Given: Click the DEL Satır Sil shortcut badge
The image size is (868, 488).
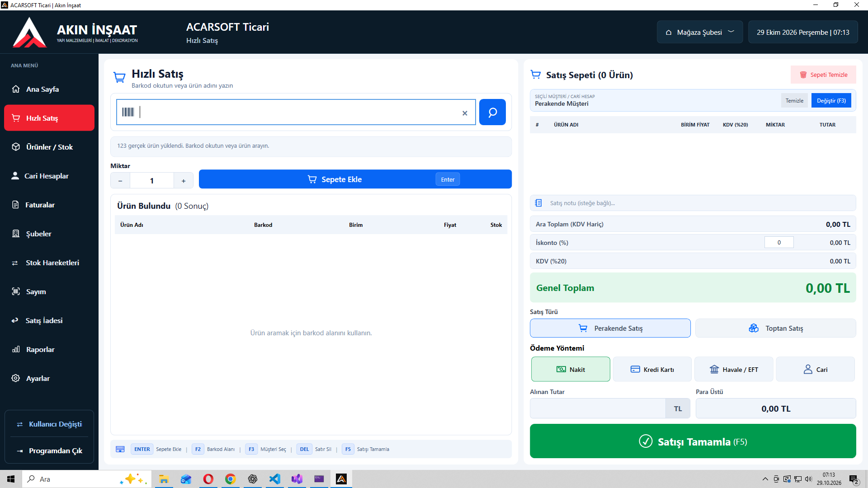Looking at the screenshot, I should coord(304,449).
